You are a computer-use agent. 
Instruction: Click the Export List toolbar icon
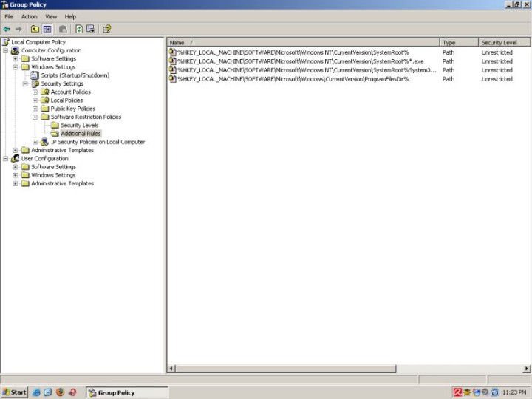pos(91,29)
